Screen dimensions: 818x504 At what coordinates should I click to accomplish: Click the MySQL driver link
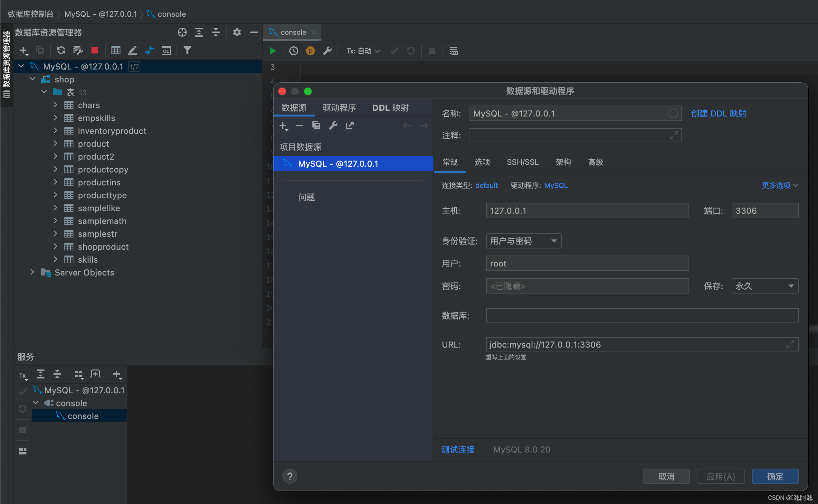click(x=556, y=186)
